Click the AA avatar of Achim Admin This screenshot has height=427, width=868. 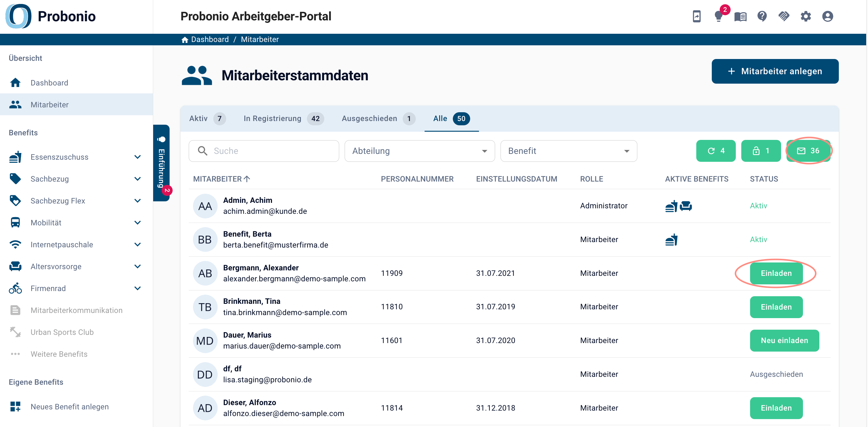(205, 206)
